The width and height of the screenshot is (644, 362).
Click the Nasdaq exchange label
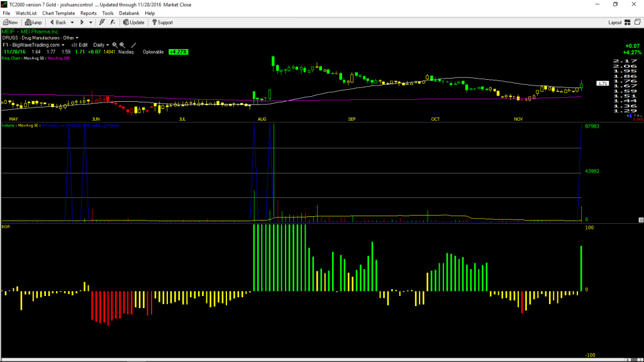(126, 52)
